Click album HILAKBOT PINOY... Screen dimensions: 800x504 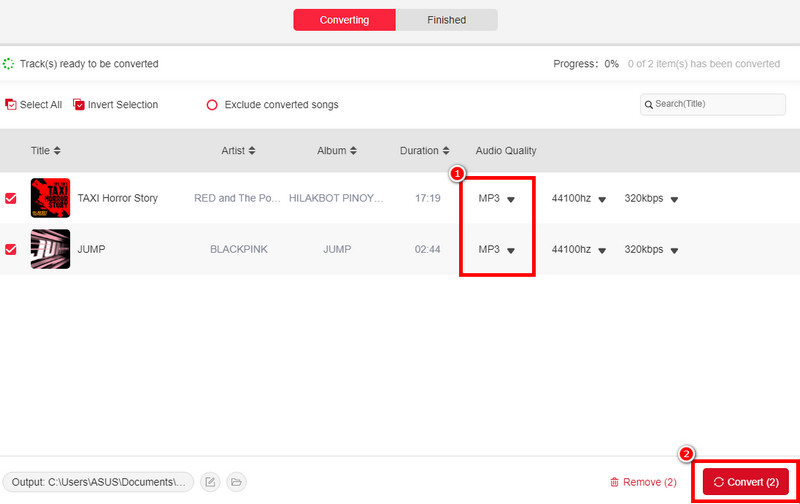pos(336,198)
